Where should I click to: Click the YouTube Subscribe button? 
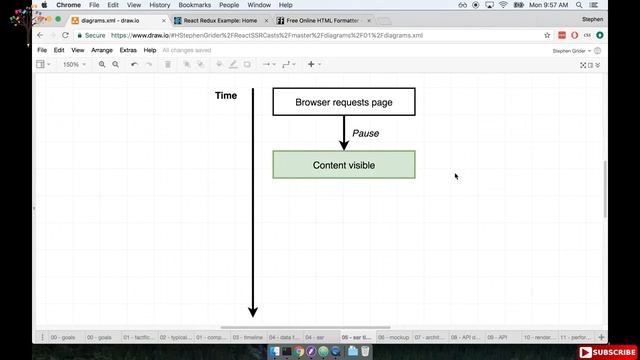coord(608,352)
